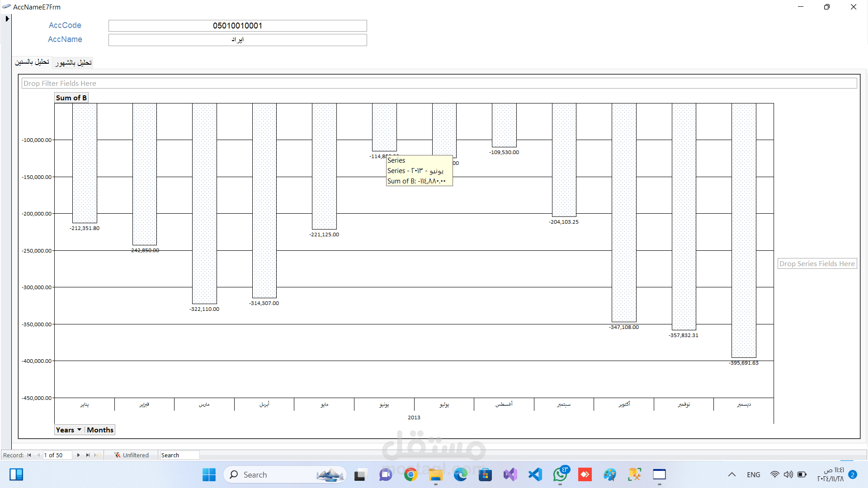Expand the Years field dropdown
The width and height of the screenshot is (868, 488).
[79, 430]
